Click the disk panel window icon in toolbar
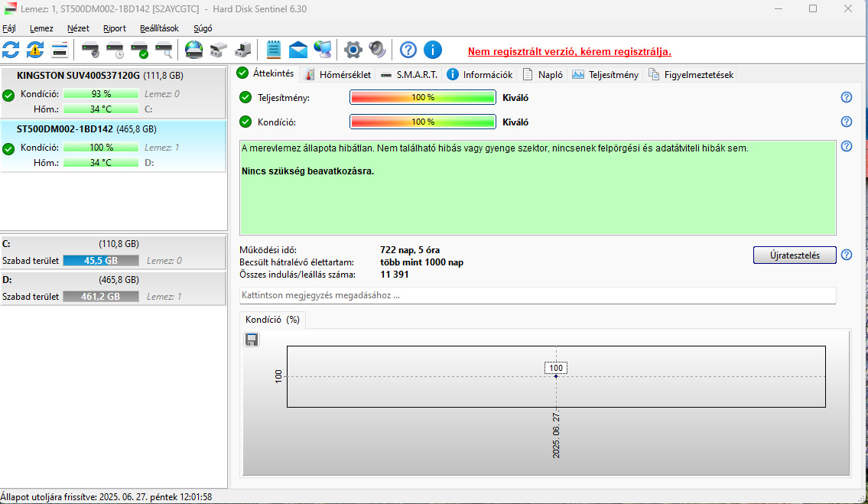This screenshot has width=868, height=504. coord(59,50)
